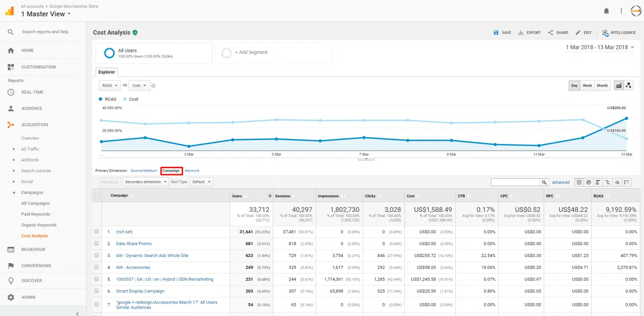Open Behaviour section icon
The width and height of the screenshot is (644, 316).
[11, 250]
